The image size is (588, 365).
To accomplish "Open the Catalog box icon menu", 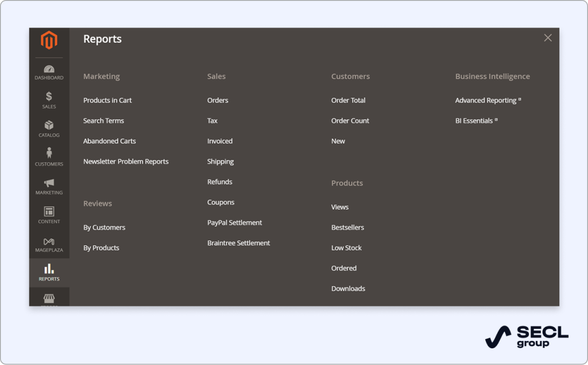I will [49, 129].
